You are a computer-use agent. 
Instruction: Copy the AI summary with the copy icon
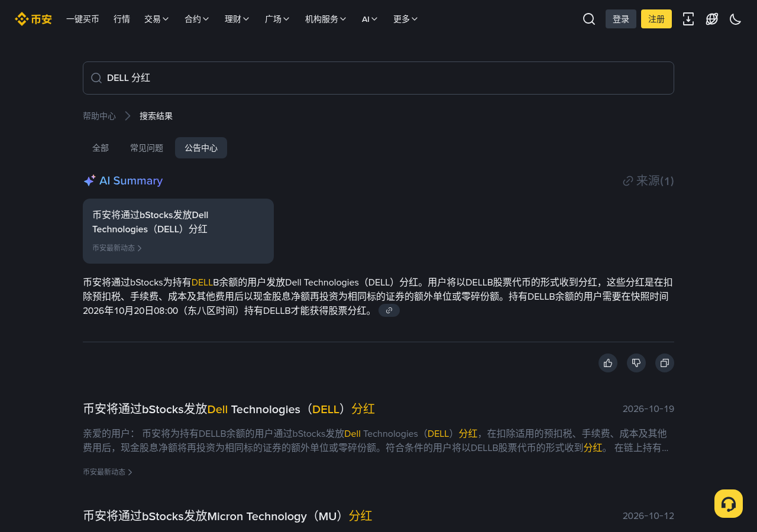click(x=665, y=363)
